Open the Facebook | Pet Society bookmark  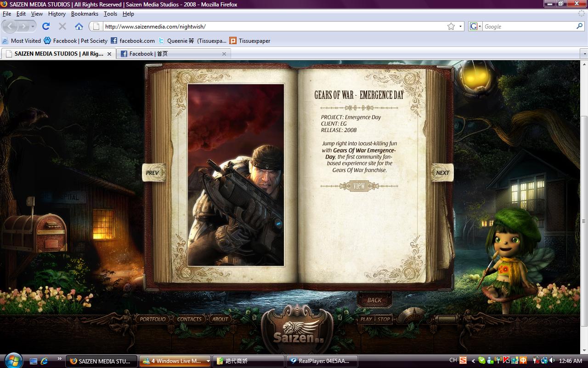[x=76, y=40]
